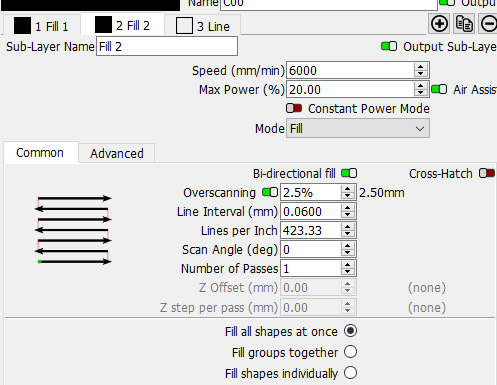Select the 1 Fill 1 sub-layer tab
This screenshot has height=385, width=497.
pyautogui.click(x=41, y=26)
